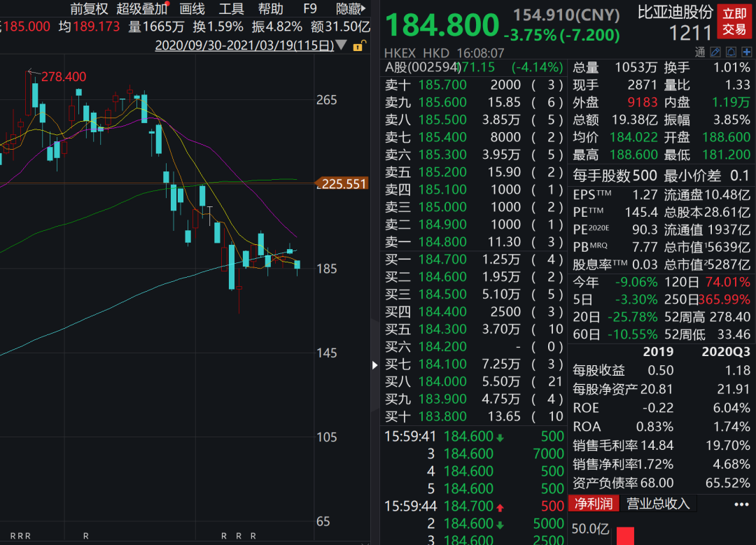Image resolution: width=756 pixels, height=545 pixels.
Task: Click the 2020/09/30-2021/03/19 date range link
Action: point(244,45)
